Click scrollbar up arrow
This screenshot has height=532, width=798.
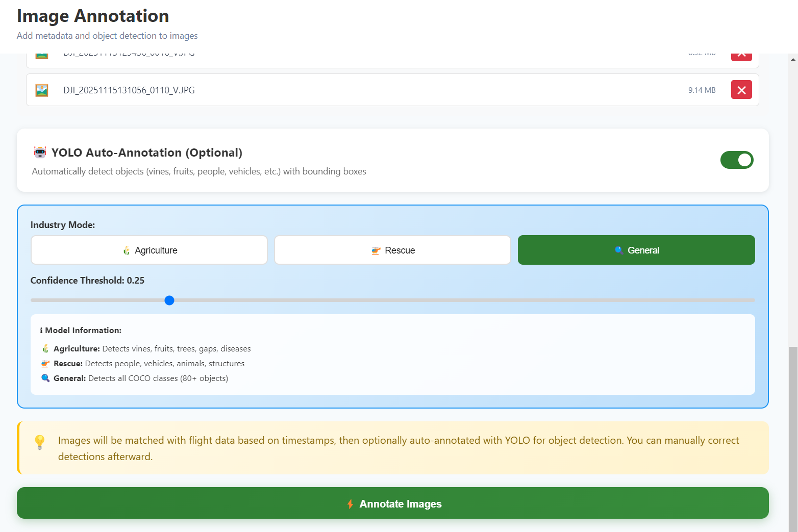click(793, 59)
